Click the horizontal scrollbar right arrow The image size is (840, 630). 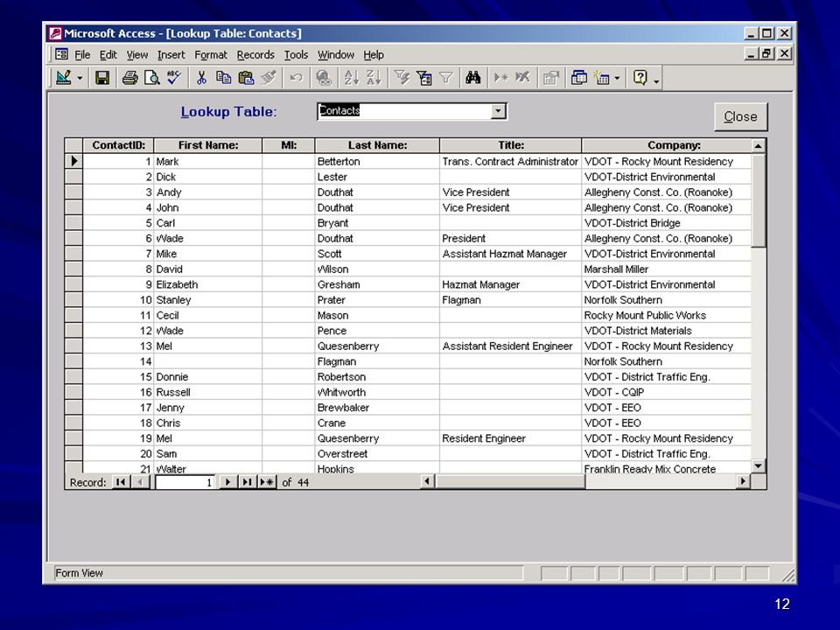click(x=743, y=481)
